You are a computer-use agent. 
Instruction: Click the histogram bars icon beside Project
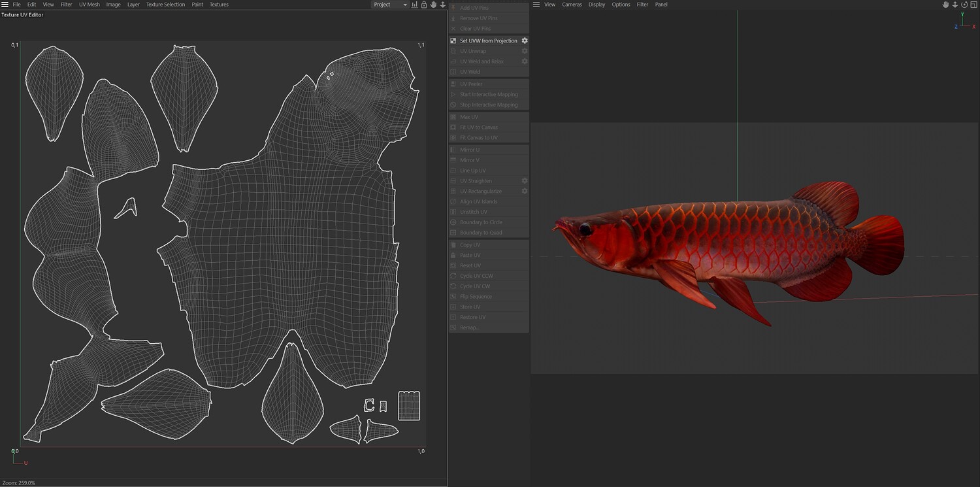coord(415,5)
